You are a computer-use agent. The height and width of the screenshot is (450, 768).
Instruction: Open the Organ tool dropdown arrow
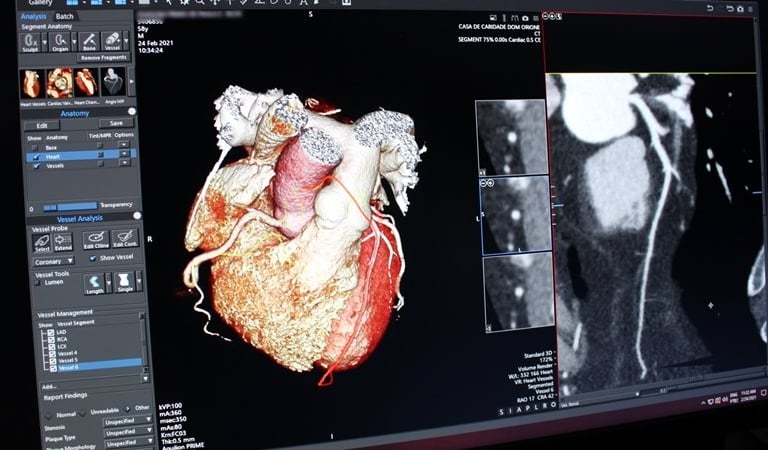74,42
